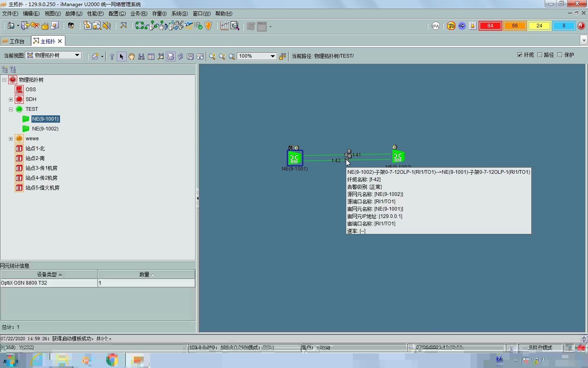Click the PA round icon

436,26
